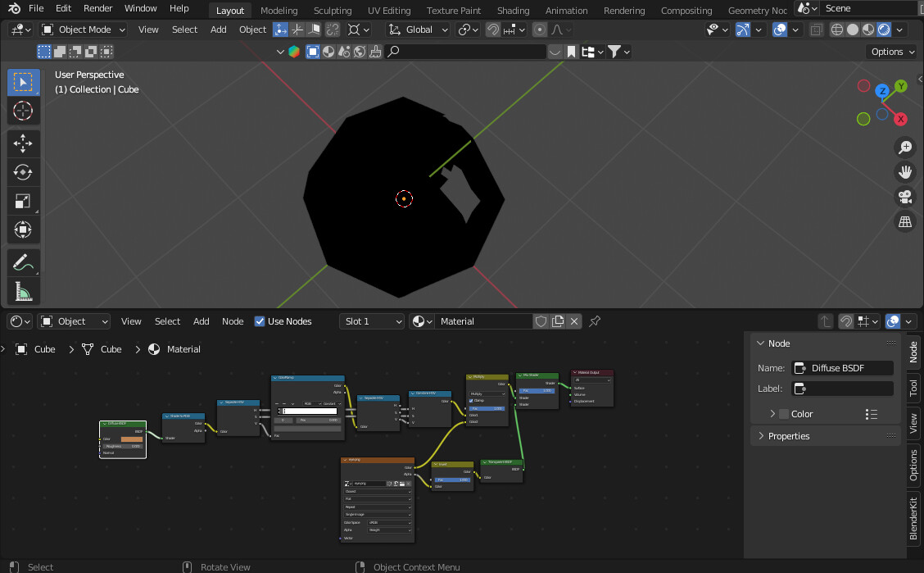The image size is (924, 573).
Task: Open the Tool sidebar tab
Action: pos(913,387)
